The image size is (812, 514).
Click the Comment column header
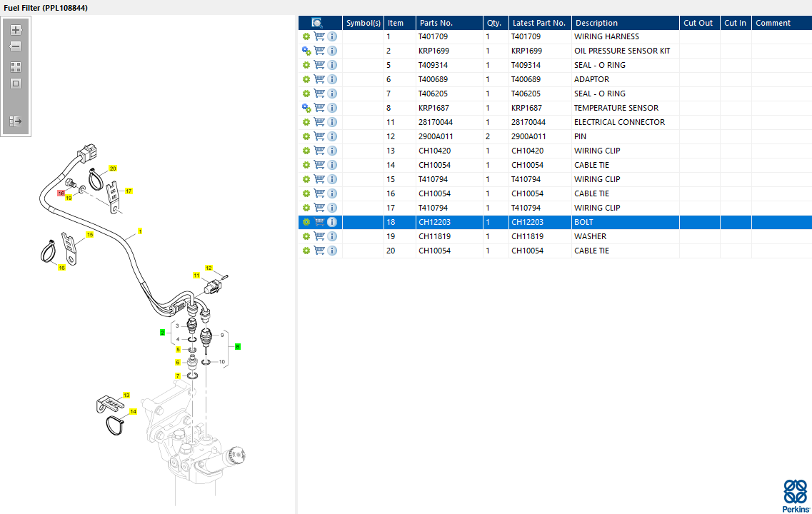(782, 23)
